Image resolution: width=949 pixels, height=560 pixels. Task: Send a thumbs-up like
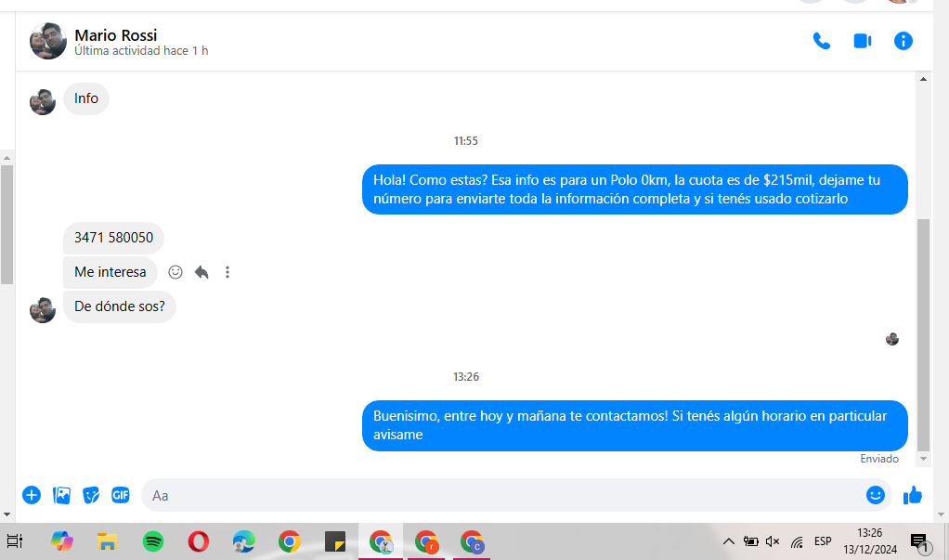[x=913, y=495]
